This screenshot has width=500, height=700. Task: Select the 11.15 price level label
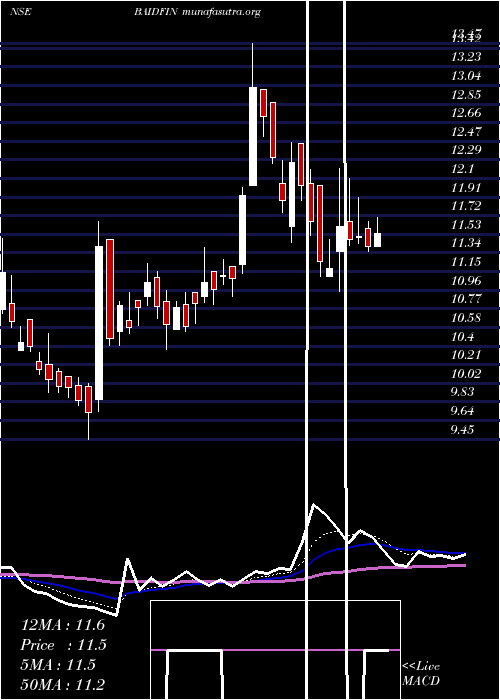click(x=466, y=262)
